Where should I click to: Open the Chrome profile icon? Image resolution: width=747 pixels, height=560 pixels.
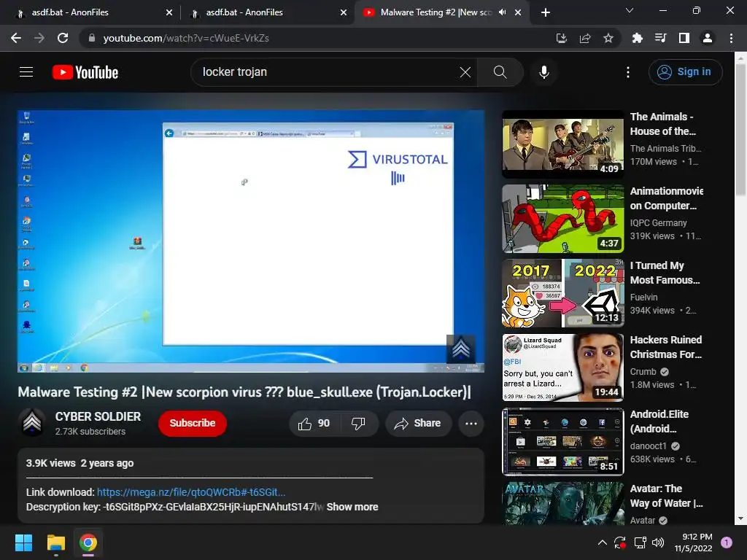click(708, 38)
